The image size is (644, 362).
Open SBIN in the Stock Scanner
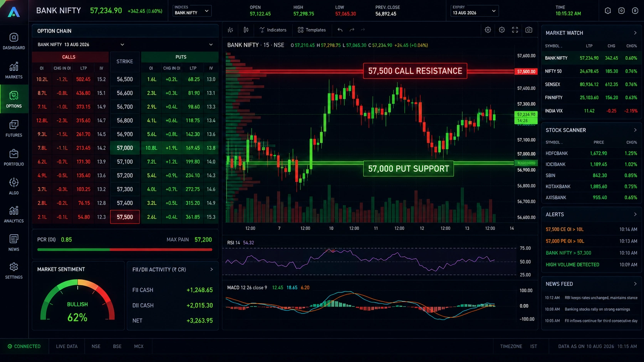(591, 175)
